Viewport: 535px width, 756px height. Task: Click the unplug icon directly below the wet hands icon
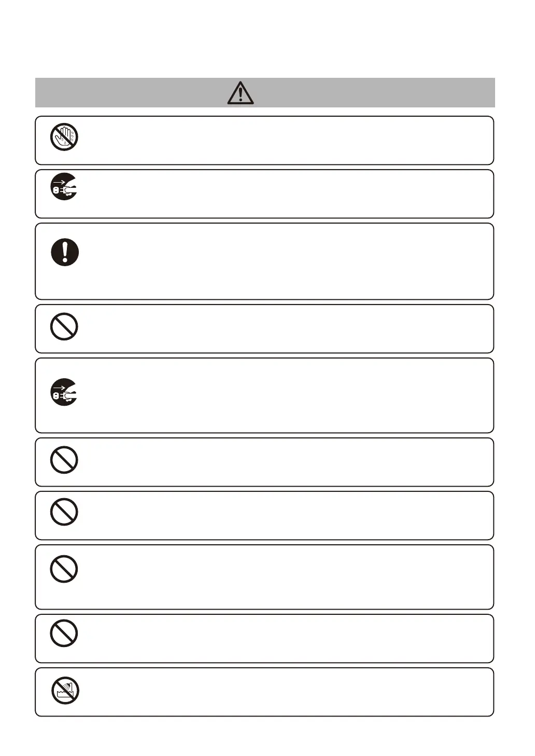tap(64, 186)
